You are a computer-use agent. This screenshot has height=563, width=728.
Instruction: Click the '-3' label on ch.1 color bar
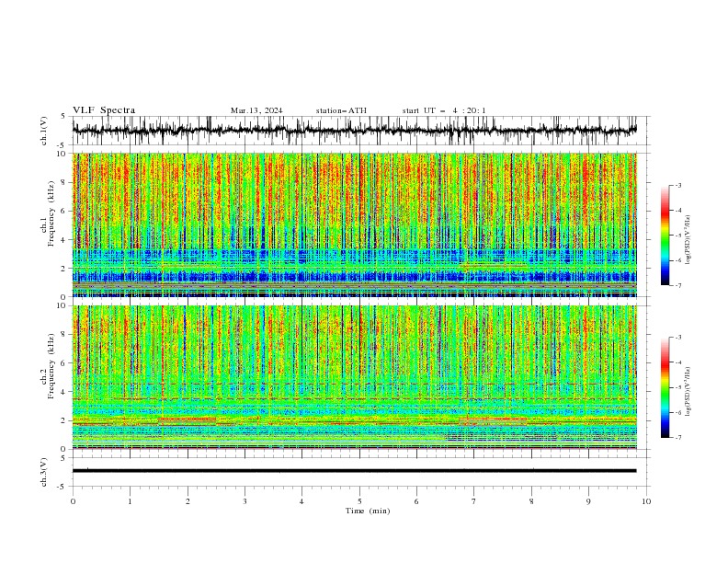[x=677, y=185]
